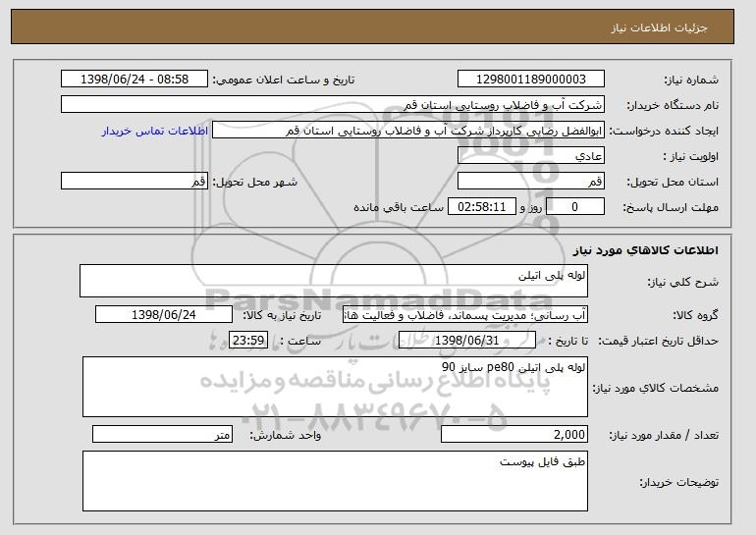Screen dimensions: 756x535
Task: Click the label حداقل تاریخ اعتبار قیمت
Action: (658, 341)
